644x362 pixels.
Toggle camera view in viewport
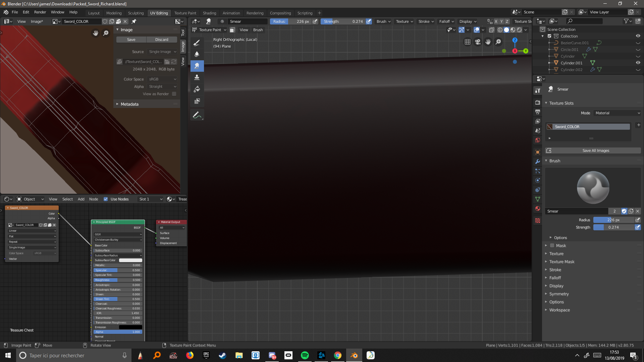[x=478, y=42]
